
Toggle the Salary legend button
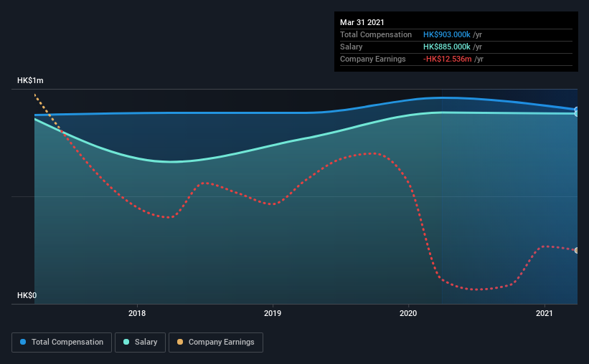click(140, 343)
